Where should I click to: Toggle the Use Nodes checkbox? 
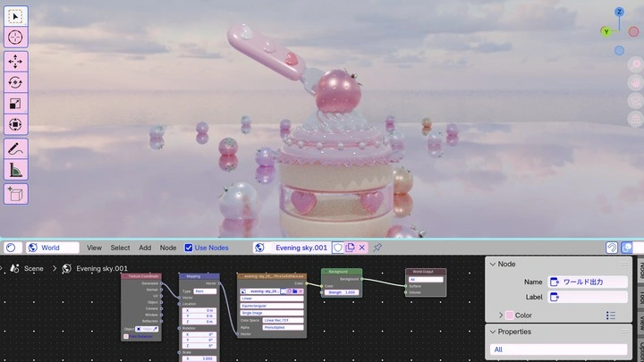pos(189,248)
